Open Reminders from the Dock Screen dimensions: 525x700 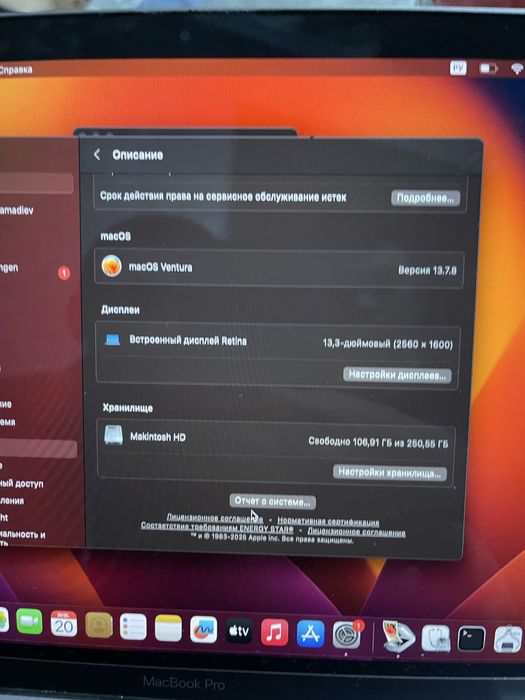tap(133, 627)
